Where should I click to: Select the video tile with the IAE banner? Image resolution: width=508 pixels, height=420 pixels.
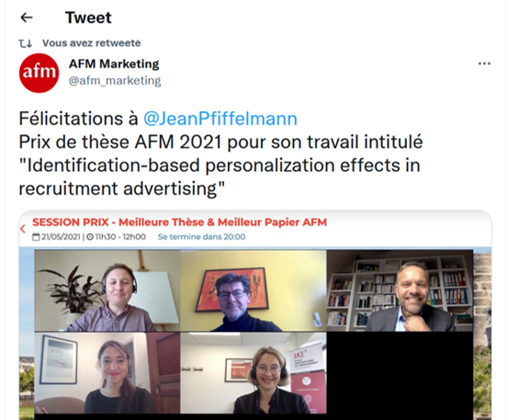tap(254, 373)
